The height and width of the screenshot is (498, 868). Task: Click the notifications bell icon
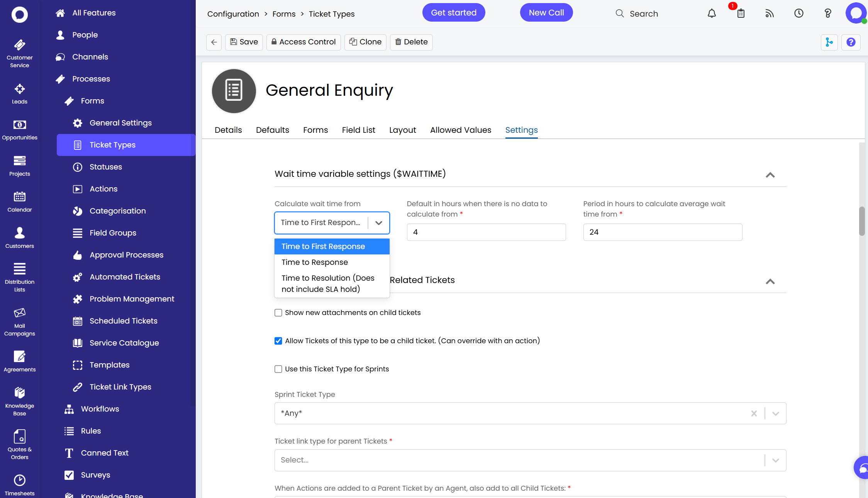click(x=712, y=14)
